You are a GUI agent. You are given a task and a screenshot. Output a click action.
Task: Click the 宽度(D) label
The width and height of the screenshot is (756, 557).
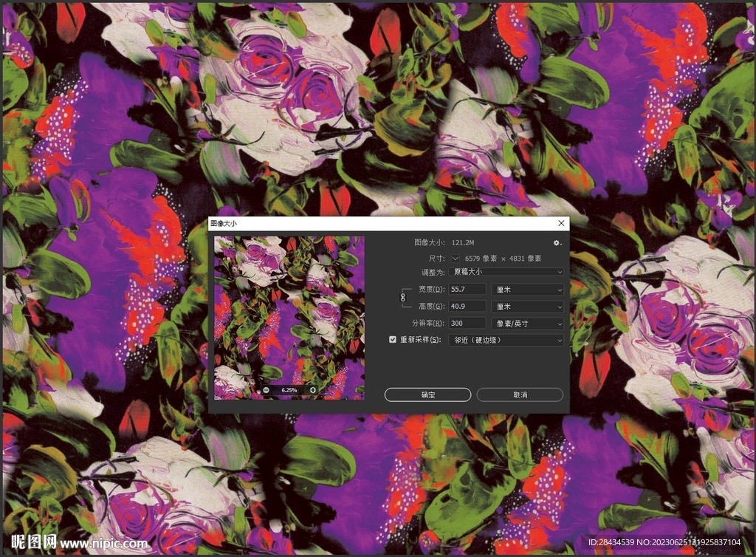coord(431,290)
